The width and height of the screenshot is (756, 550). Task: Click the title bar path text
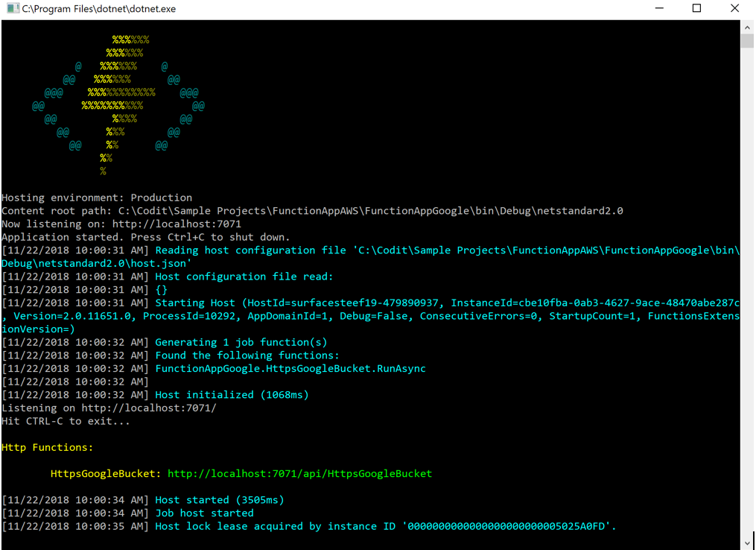pos(99,9)
